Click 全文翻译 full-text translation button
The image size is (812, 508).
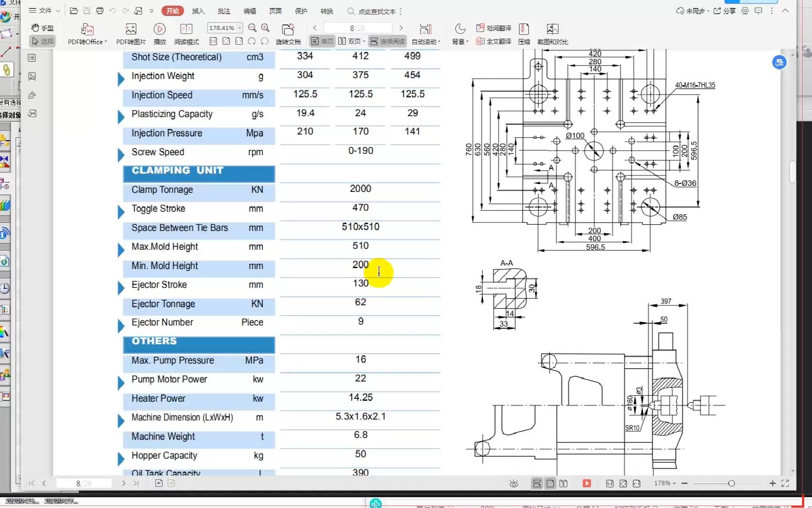coord(493,41)
